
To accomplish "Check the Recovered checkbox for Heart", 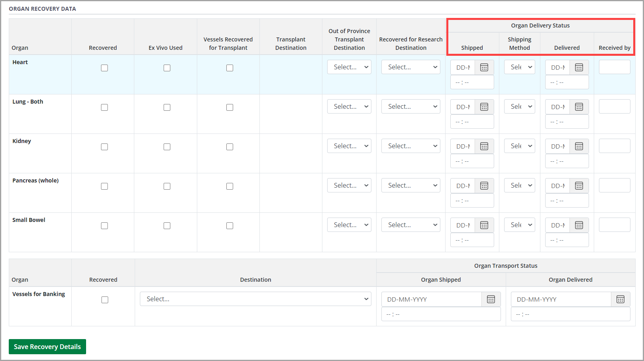I will tap(104, 68).
